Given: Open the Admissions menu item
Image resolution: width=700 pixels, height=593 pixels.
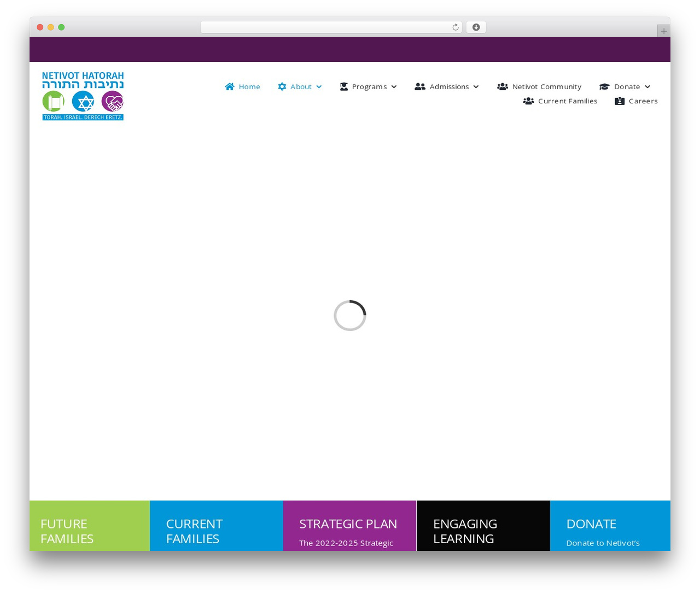Looking at the screenshot, I should pyautogui.click(x=449, y=86).
